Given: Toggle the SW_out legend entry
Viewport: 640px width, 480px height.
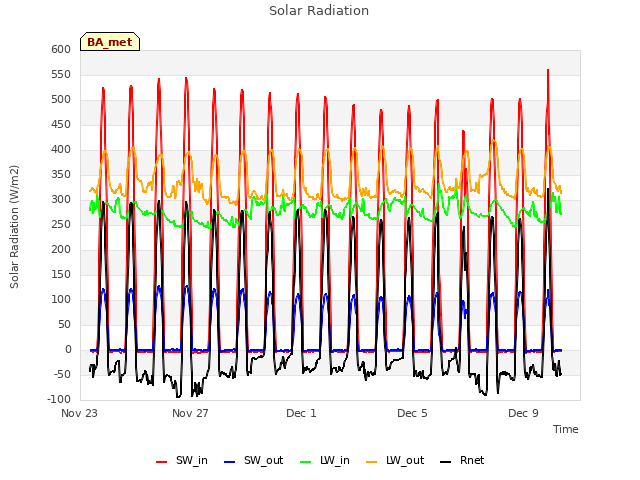Looking at the screenshot, I should tap(254, 461).
